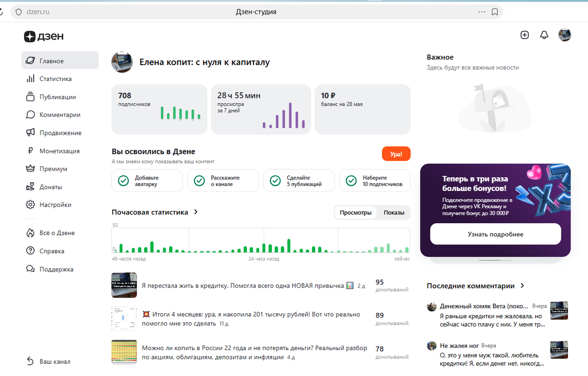Open notifications bell icon

(x=544, y=35)
